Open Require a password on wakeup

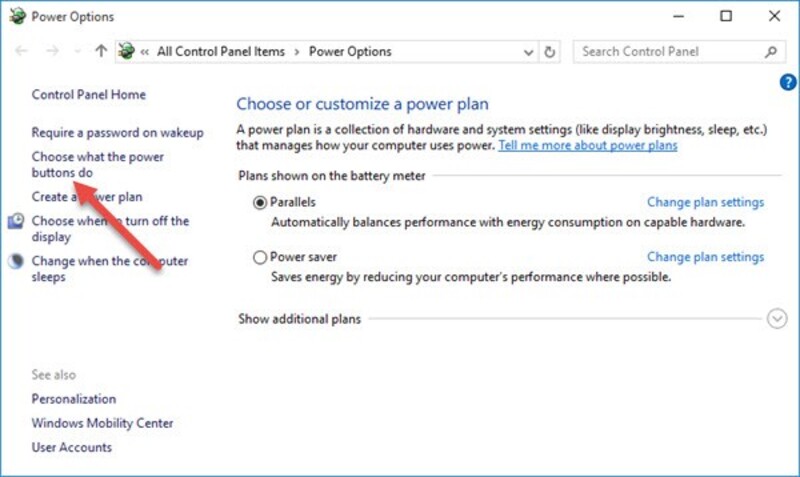click(x=117, y=133)
